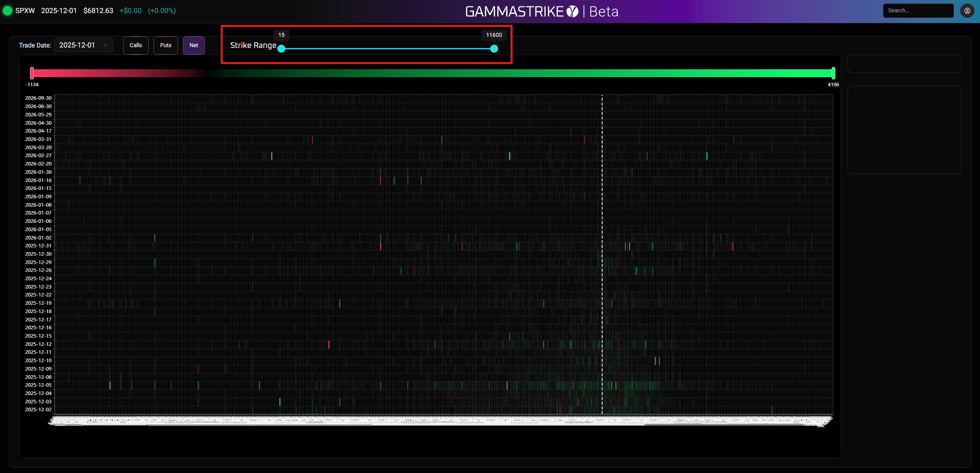
Task: Click the dashed spot price line on the heatmap
Action: click(602, 257)
